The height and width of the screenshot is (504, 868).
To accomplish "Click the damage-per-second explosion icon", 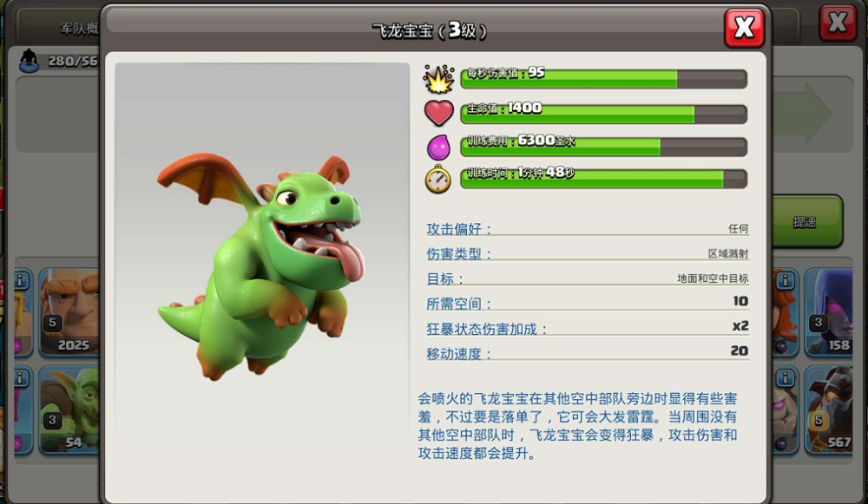I will click(x=438, y=79).
